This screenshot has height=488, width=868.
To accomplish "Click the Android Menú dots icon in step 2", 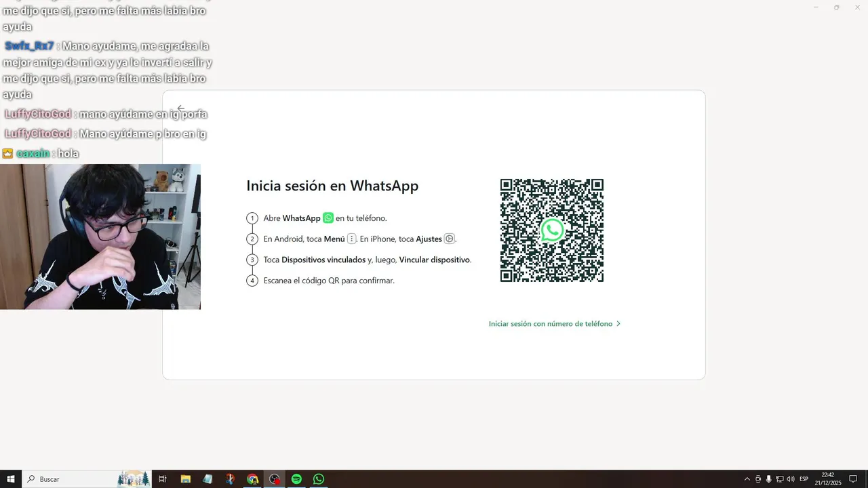I will point(351,239).
